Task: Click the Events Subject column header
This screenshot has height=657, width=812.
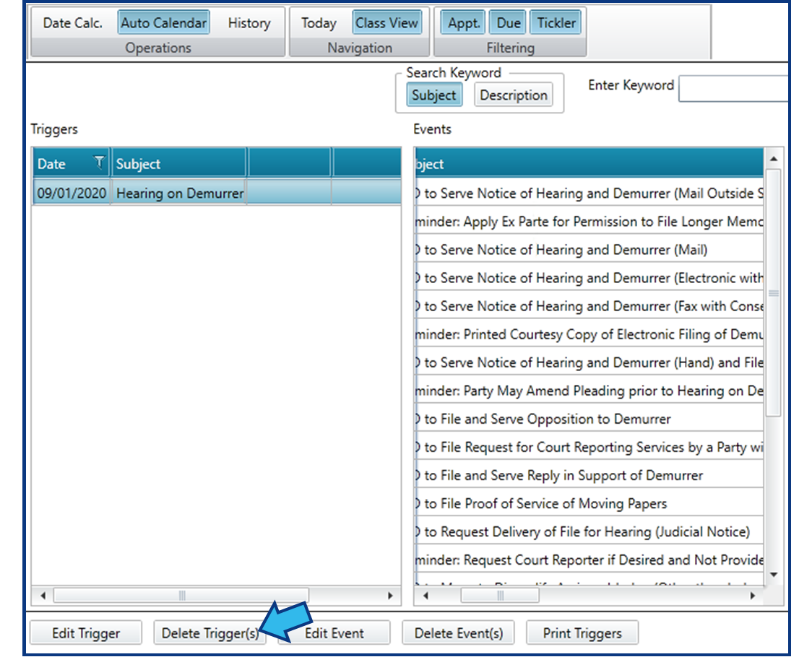Action: click(x=589, y=164)
